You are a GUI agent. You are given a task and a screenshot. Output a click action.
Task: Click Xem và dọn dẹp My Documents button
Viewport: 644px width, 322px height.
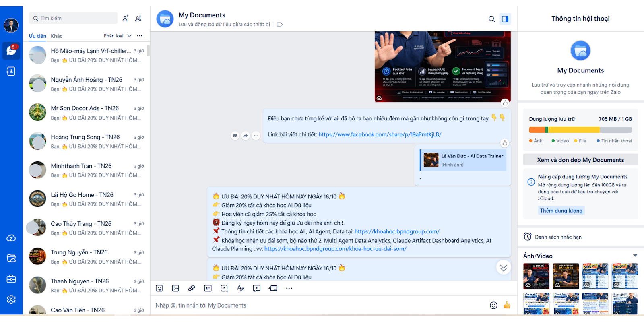pos(580,160)
